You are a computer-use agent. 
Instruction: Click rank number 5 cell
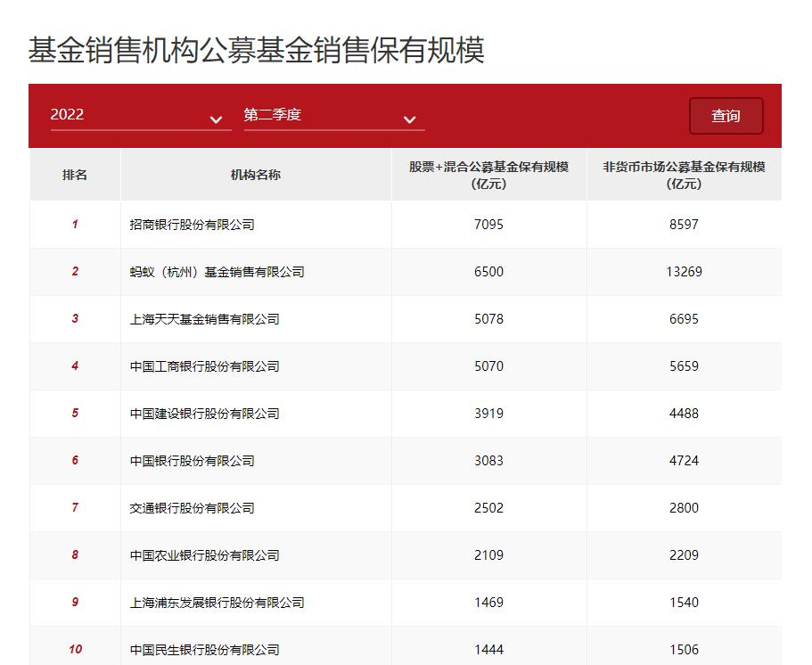75,414
